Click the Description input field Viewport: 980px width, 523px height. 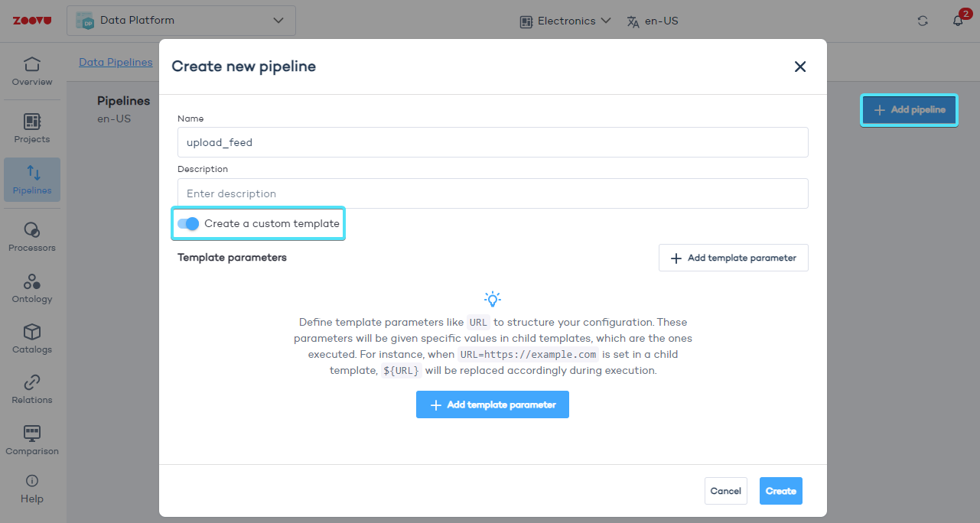[x=492, y=193]
